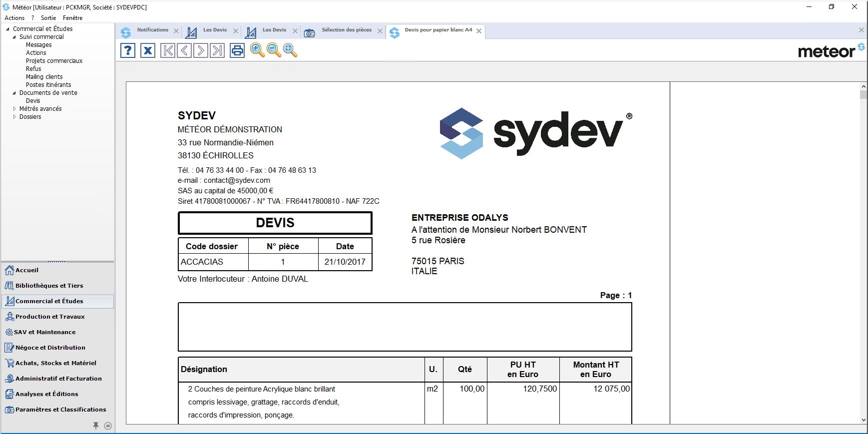The width and height of the screenshot is (868, 434).
Task: Open Analyses et Éditions module
Action: (57, 394)
